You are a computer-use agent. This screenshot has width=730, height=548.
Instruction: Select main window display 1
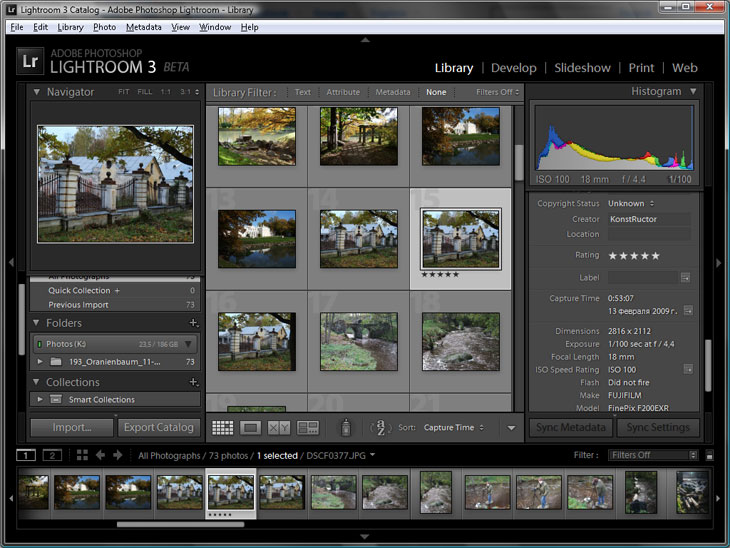pyautogui.click(x=26, y=455)
